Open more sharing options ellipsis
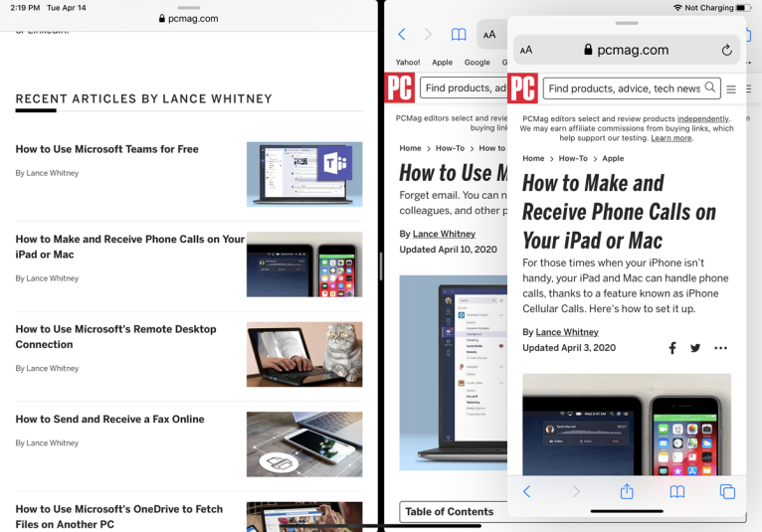762x532 pixels. pyautogui.click(x=720, y=348)
